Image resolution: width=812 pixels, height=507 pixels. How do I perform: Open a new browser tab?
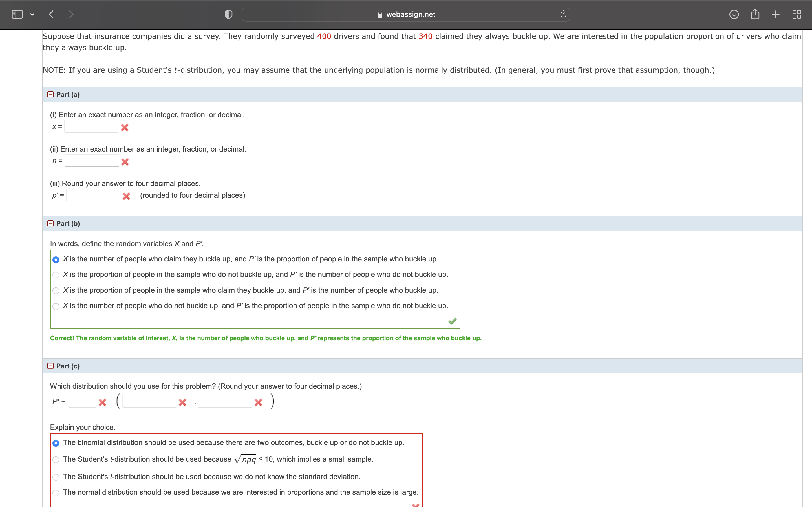pyautogui.click(x=775, y=14)
